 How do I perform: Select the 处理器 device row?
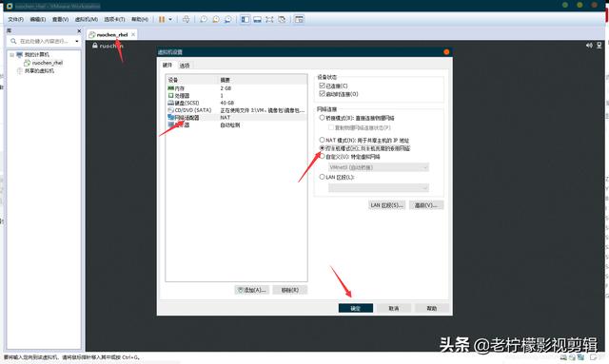pyautogui.click(x=236, y=95)
